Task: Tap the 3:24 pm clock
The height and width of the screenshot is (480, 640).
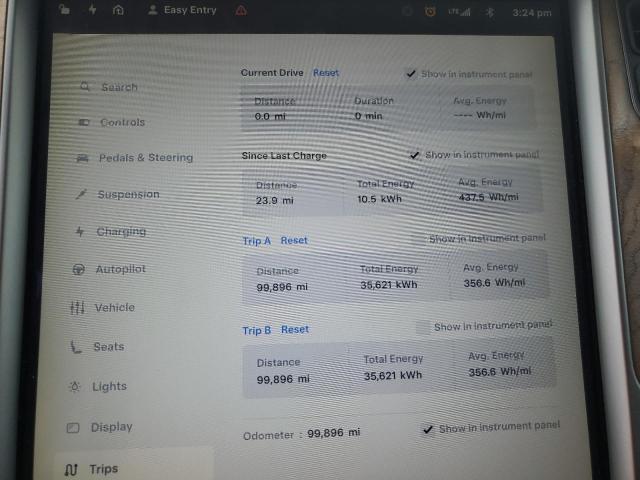Action: 531,13
